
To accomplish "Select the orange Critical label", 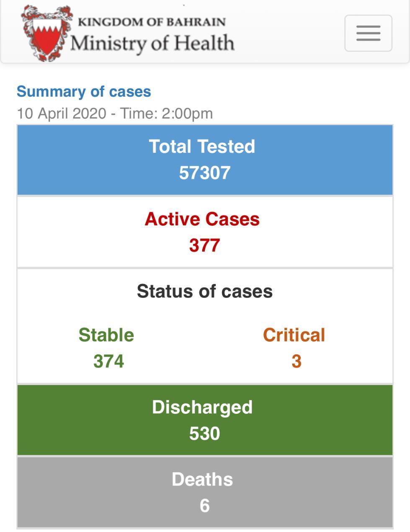I will tap(294, 335).
